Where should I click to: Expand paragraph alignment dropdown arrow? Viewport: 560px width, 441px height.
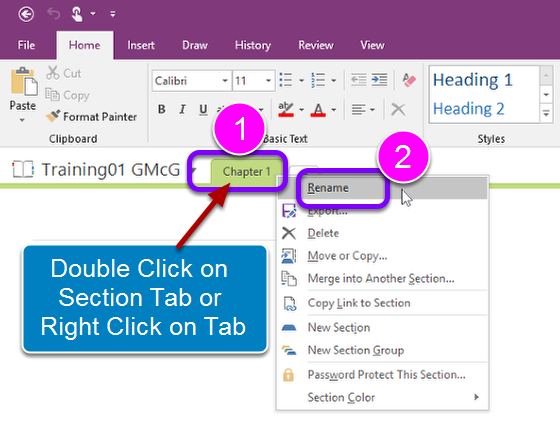372,110
